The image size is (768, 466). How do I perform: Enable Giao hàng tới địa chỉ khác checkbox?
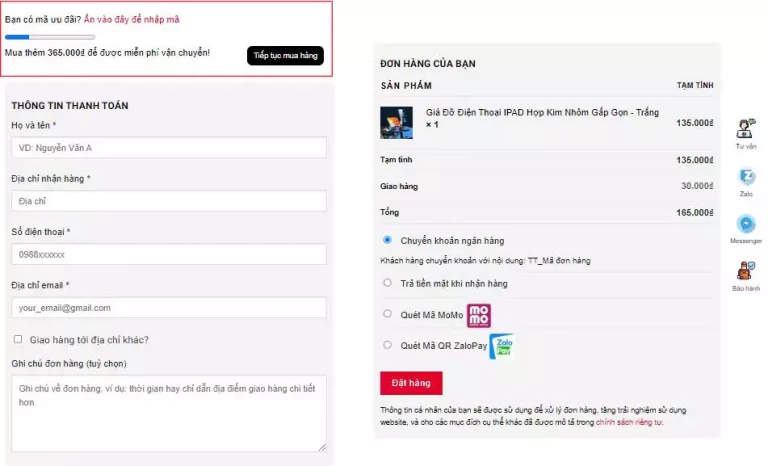tap(18, 339)
